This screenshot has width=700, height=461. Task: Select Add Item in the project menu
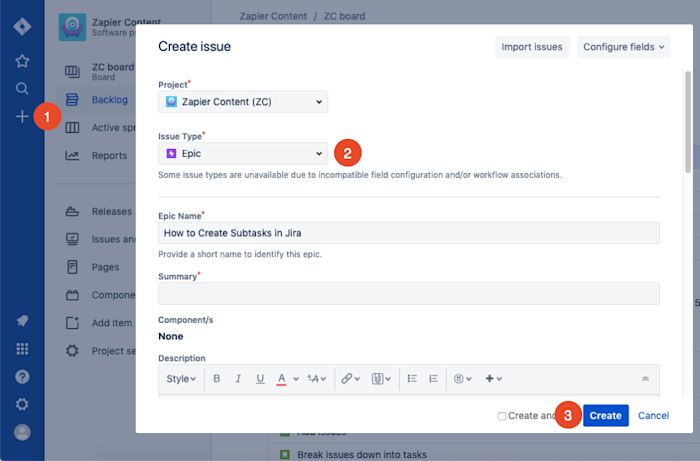[x=112, y=323]
